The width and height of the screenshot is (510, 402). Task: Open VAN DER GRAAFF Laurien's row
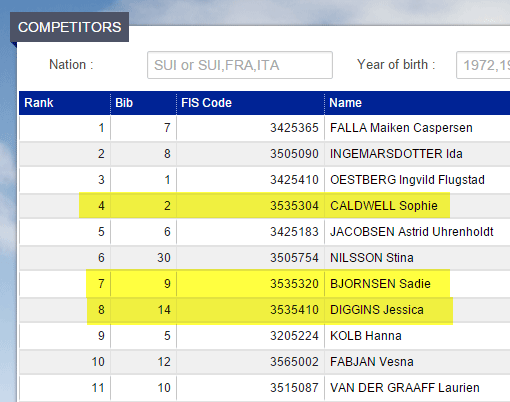tap(265, 388)
